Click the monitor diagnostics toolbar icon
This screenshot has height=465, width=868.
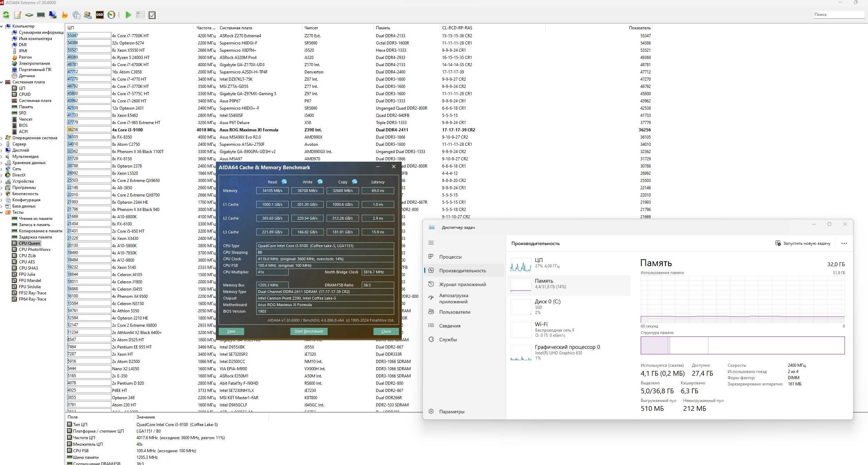pyautogui.click(x=53, y=15)
